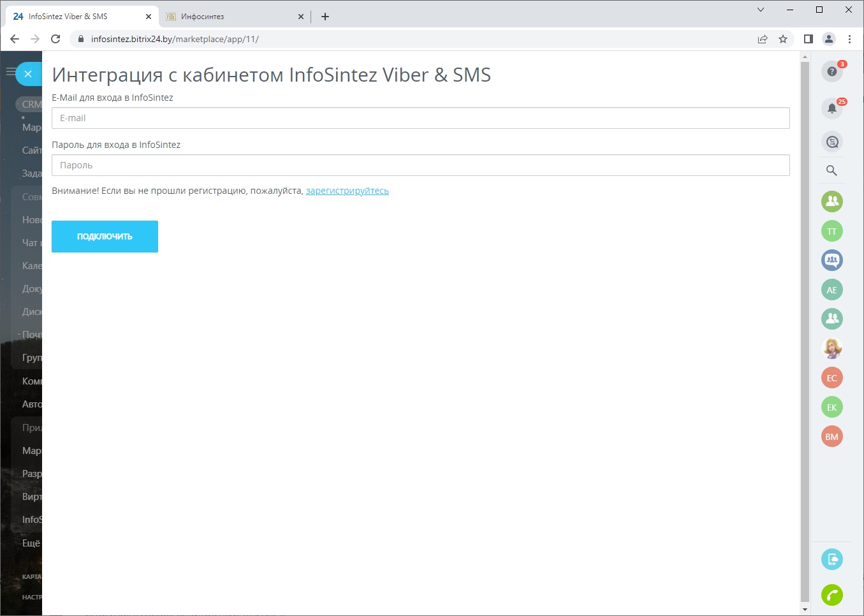Open the ЕС contact avatar
Viewport: 864px width, 616px height.
click(832, 378)
